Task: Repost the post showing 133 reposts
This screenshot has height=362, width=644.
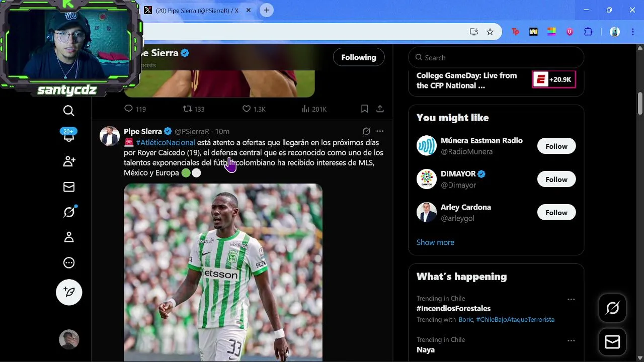Action: point(193,109)
